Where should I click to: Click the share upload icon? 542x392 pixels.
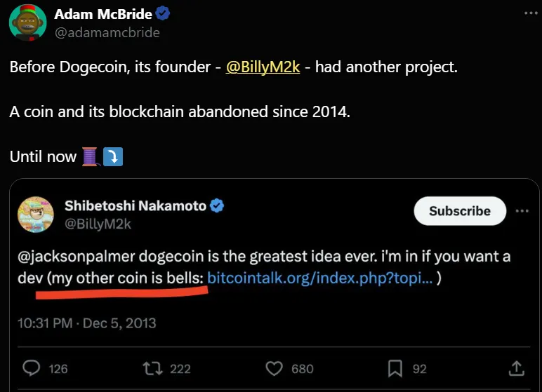517,368
